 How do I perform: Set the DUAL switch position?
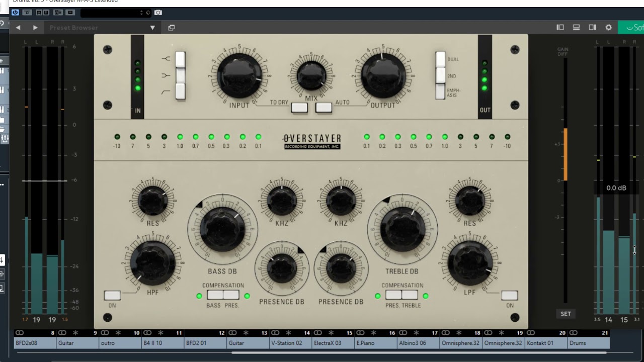[x=440, y=59]
